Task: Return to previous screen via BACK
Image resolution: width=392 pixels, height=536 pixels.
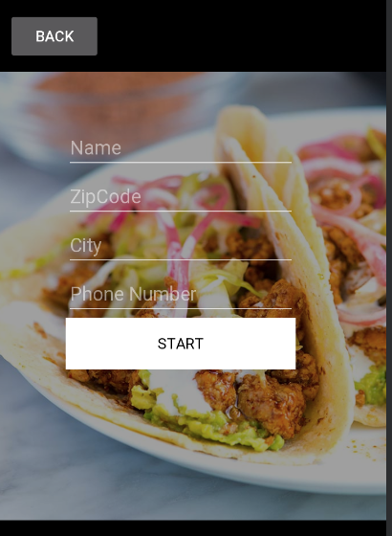Action: (54, 36)
